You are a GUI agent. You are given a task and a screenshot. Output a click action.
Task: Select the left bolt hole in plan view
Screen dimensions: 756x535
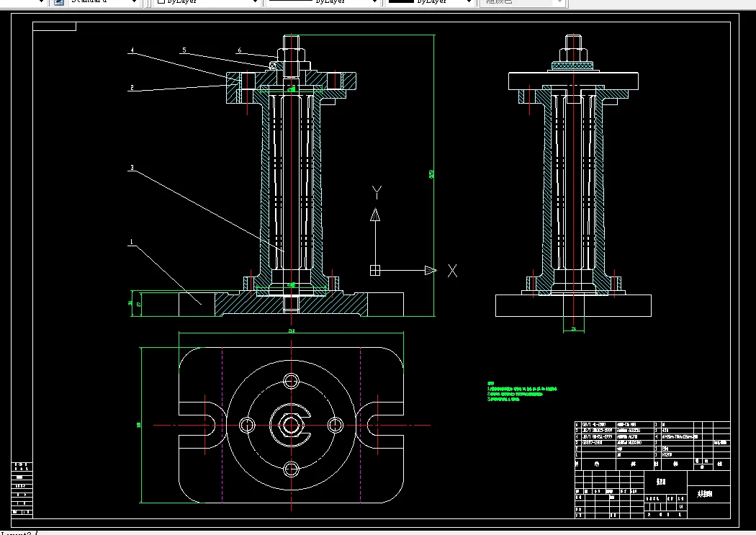[x=247, y=425]
